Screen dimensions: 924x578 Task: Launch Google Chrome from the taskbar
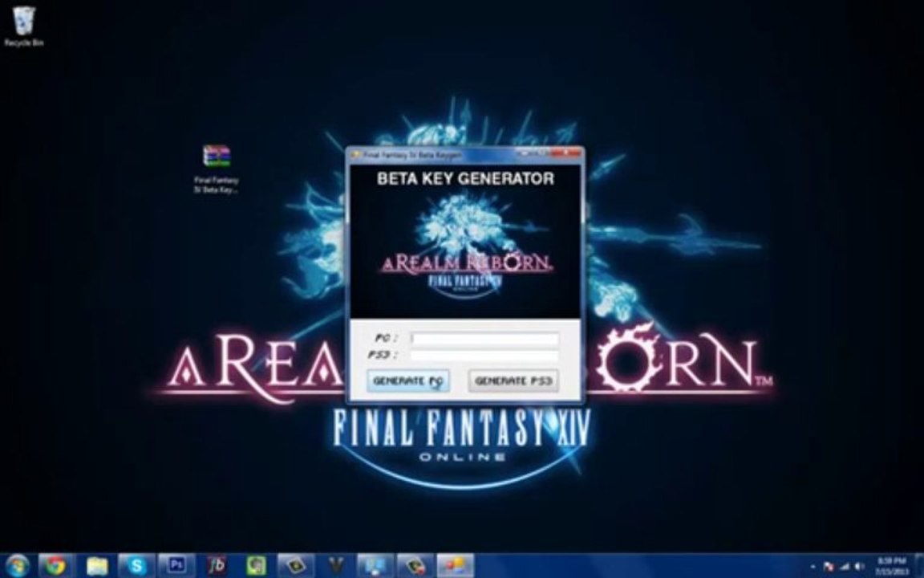click(56, 566)
